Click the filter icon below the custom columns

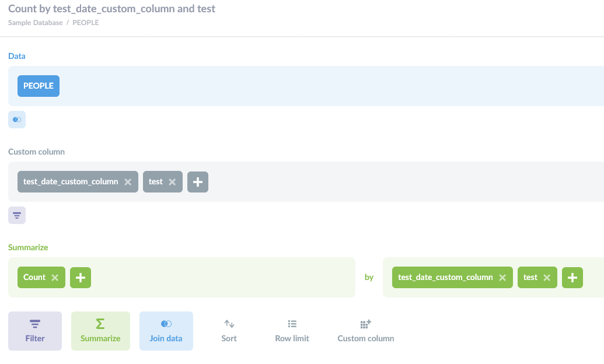coord(16,215)
